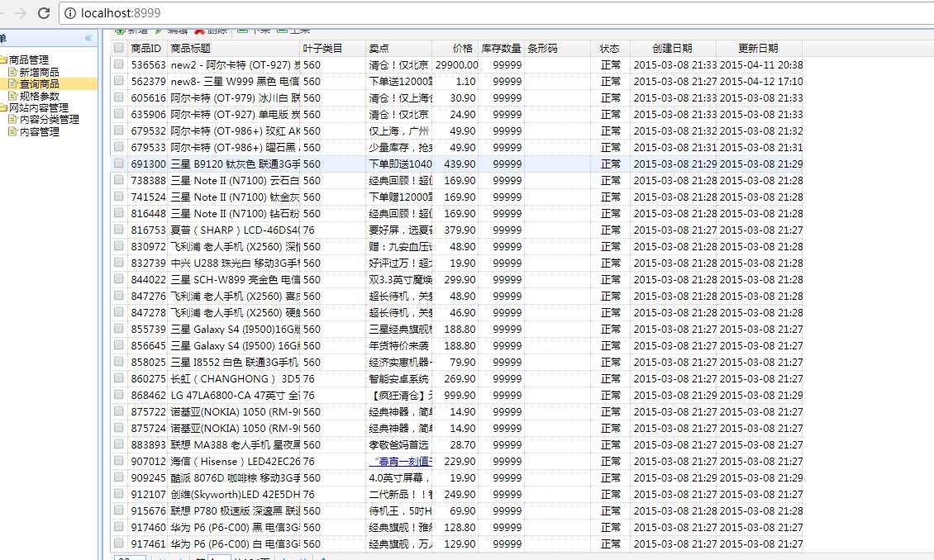Image resolution: width=934 pixels, height=560 pixels.
Task: Click the page icon beside 新增商品
Action: pos(12,72)
